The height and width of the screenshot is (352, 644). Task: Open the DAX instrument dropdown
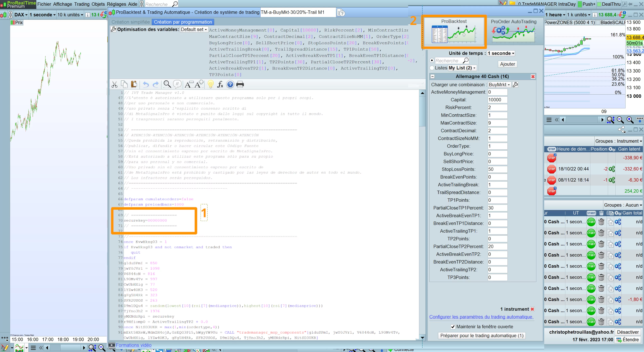click(21, 15)
